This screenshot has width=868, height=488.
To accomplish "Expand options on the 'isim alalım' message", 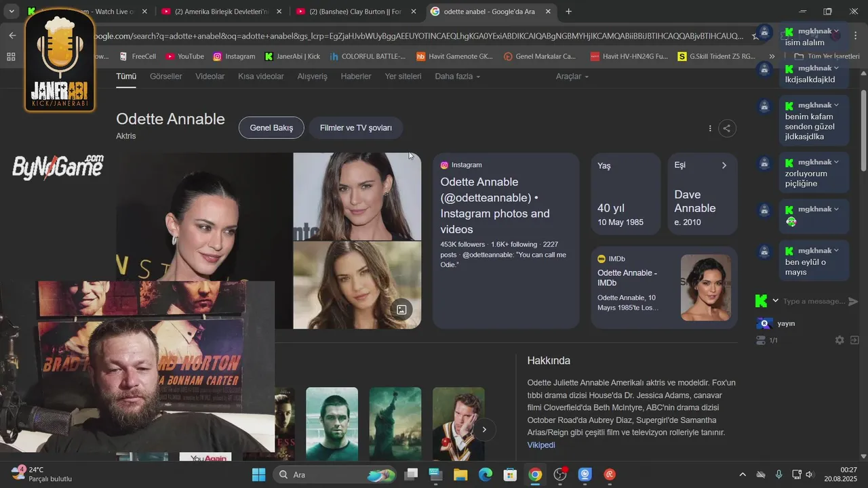I will (x=836, y=31).
